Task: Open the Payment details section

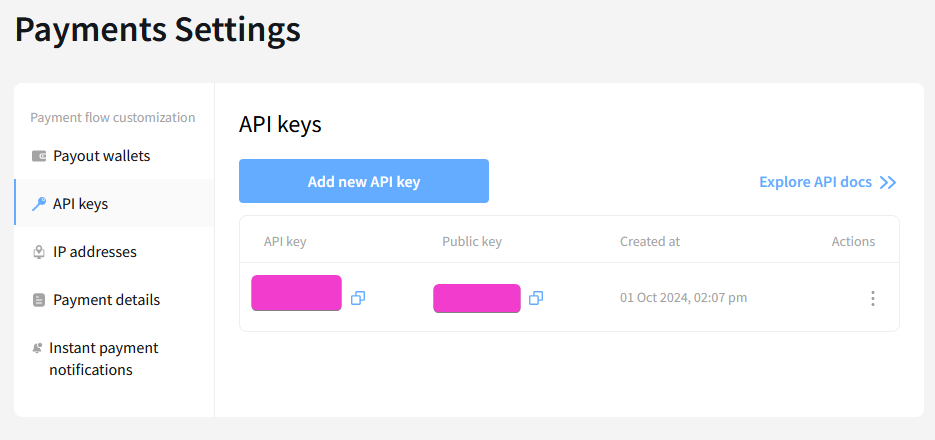Action: point(114,300)
